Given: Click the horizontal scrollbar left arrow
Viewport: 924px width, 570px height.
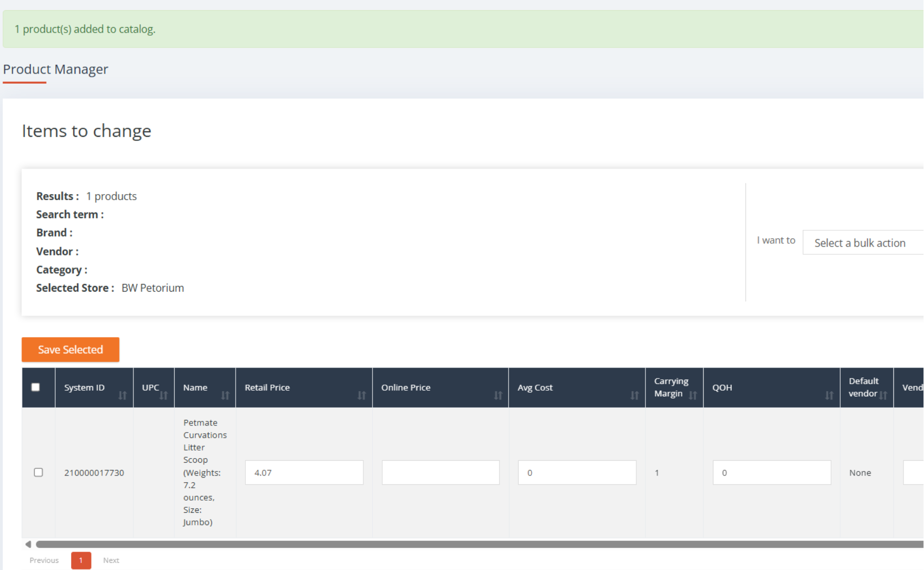Looking at the screenshot, I should (28, 544).
